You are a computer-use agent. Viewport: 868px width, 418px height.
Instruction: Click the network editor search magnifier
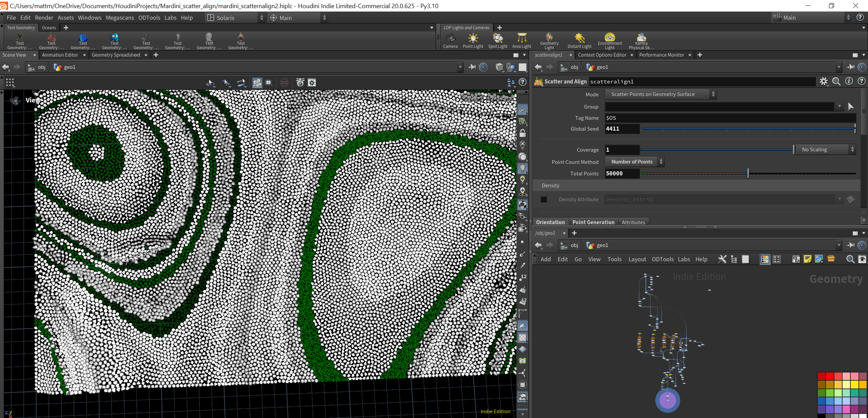(850, 259)
